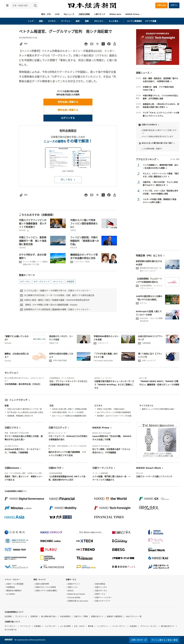Screen dimensions: 184x644
Task: Click the dark blue ログインする button
Action: pyautogui.click(x=68, y=118)
